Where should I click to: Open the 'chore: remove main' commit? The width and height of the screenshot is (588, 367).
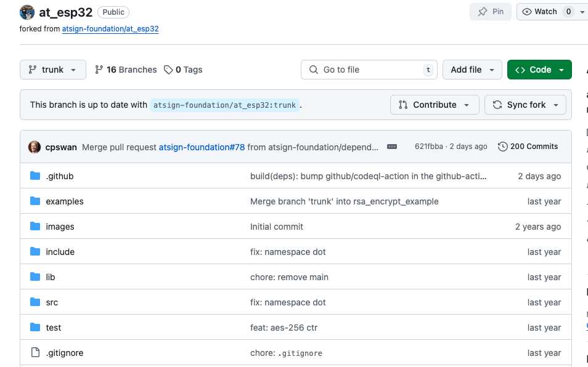(x=289, y=277)
